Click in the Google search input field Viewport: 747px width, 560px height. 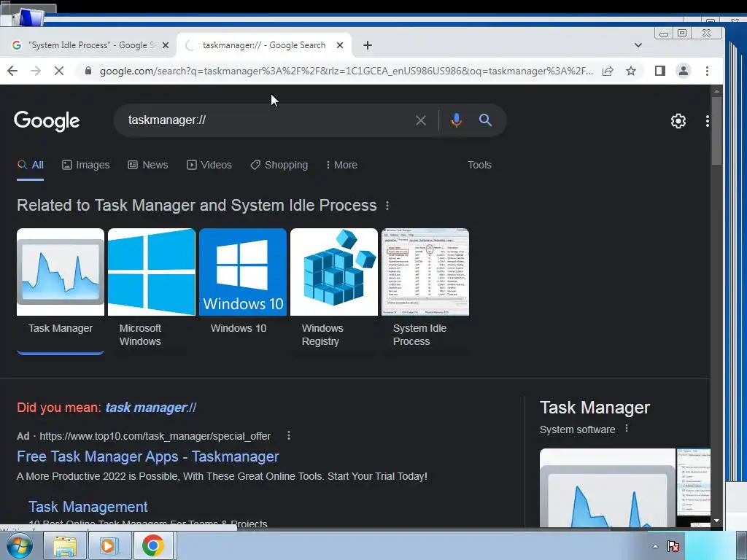click(267, 120)
